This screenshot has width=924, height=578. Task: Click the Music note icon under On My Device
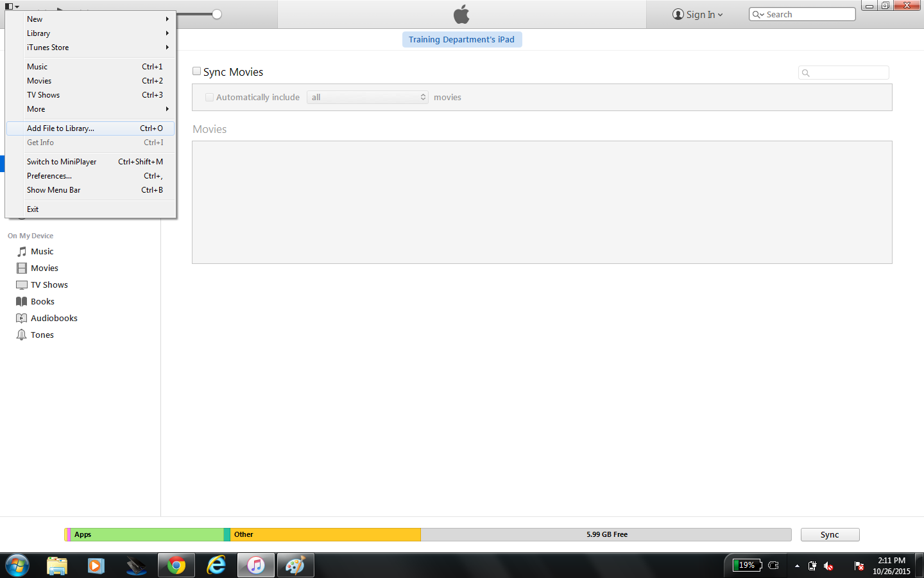pos(22,252)
